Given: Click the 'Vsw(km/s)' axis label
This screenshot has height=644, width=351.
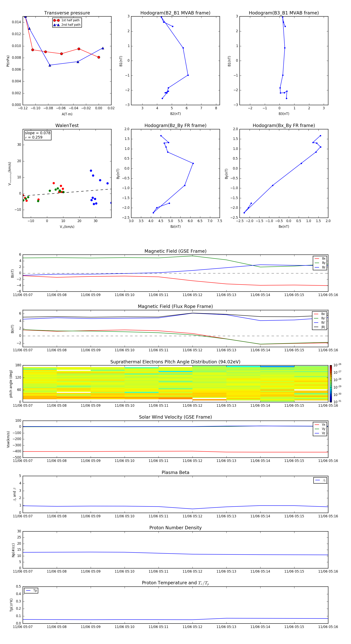Looking at the screenshot, I should [8, 439].
